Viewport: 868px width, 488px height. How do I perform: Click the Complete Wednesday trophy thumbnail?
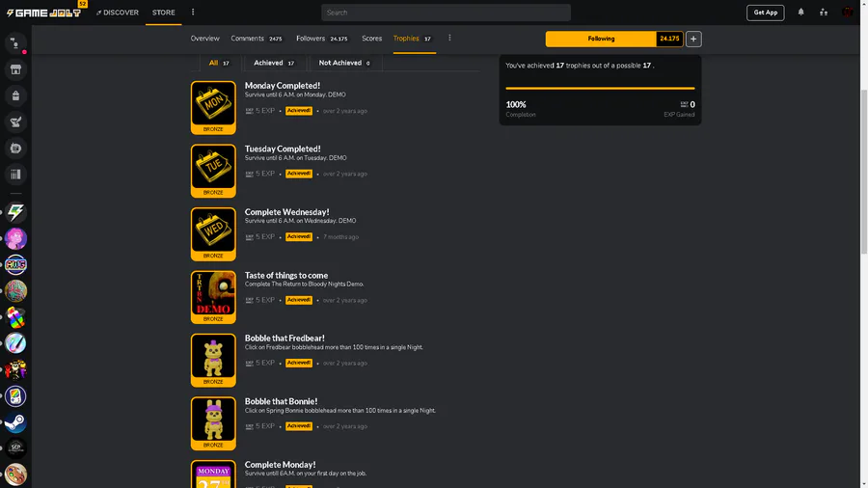pyautogui.click(x=213, y=234)
